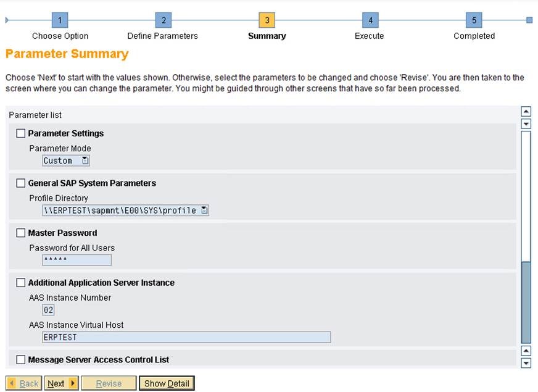Select the Execute step label
The height and width of the screenshot is (392, 538).
point(369,36)
